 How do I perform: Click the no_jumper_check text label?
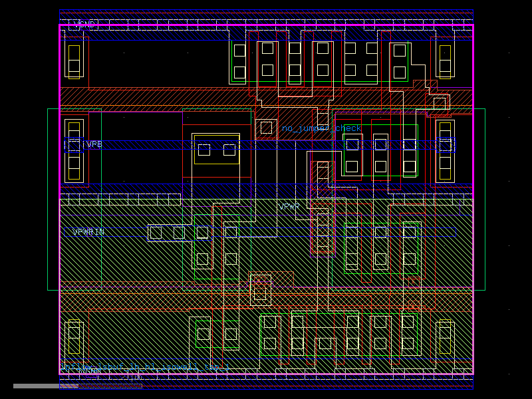(322, 128)
